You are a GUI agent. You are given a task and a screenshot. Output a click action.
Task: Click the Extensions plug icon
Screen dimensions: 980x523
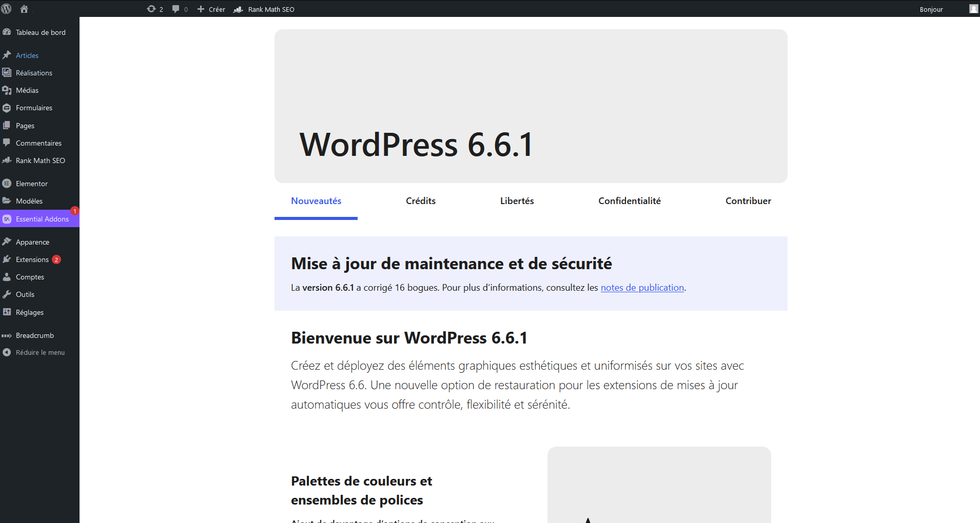coord(7,259)
